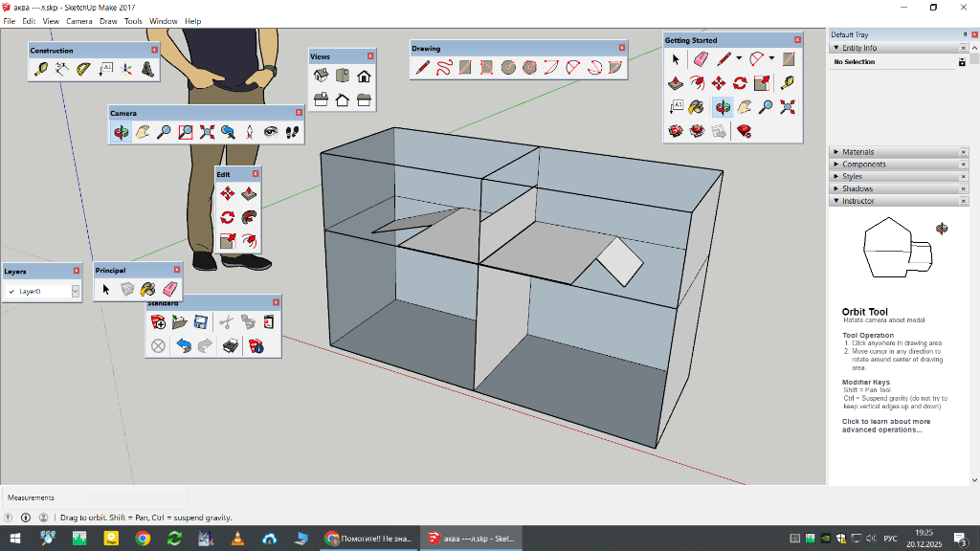Select the Freehand tool in Drawing toolbar
This screenshot has height=551, width=980.
pos(444,68)
